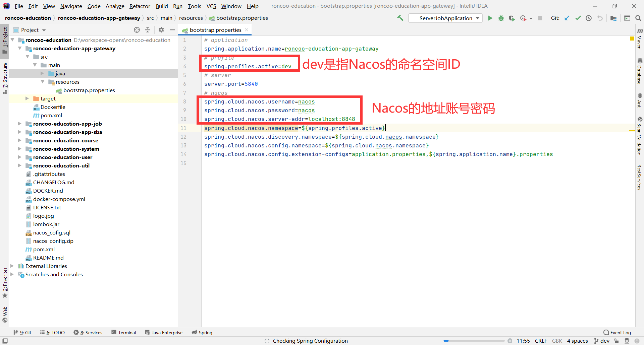Click Select Opened File target icon
644x345 pixels.
(137, 30)
